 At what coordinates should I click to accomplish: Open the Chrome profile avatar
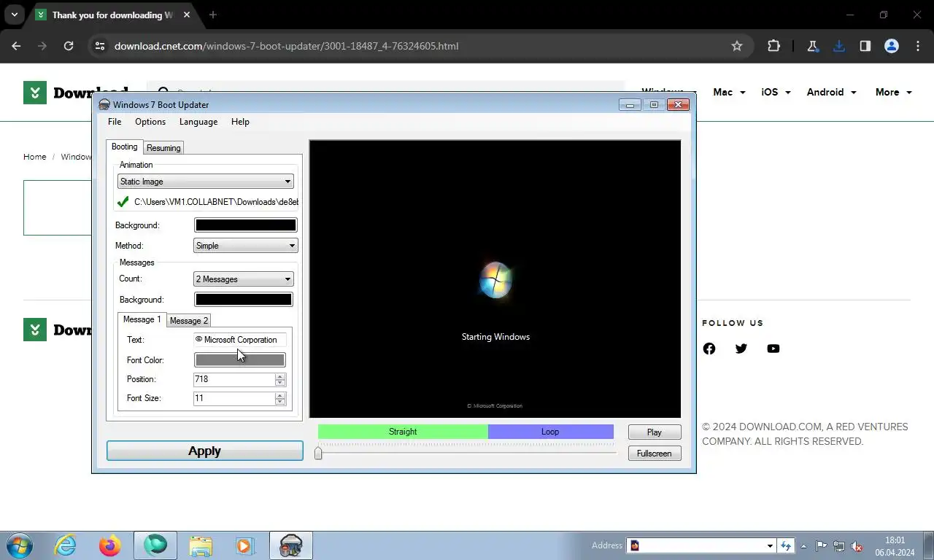point(891,46)
